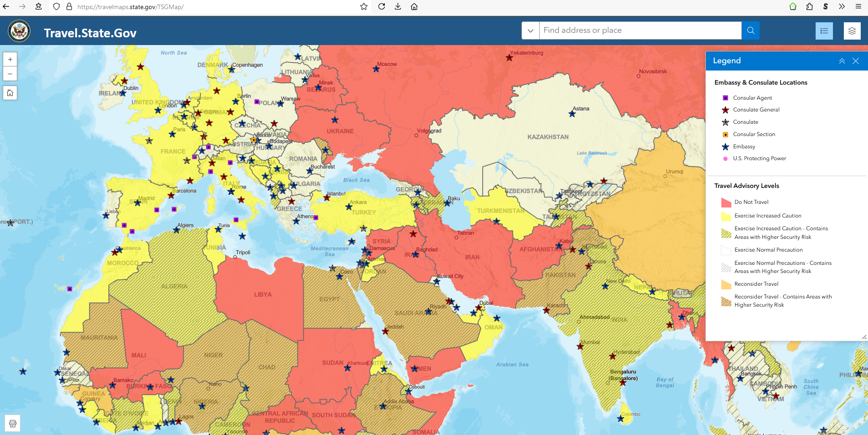Go forward in browser history
868x435 pixels.
(22, 7)
